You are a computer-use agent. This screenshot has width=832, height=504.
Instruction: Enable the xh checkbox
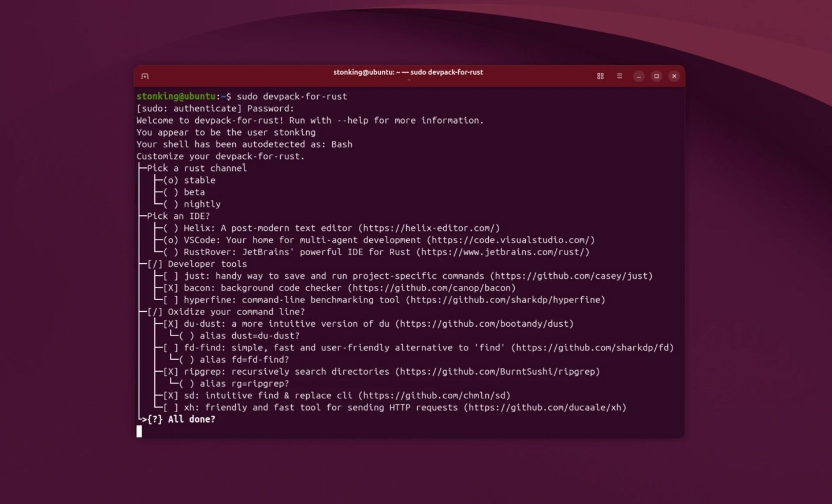170,408
